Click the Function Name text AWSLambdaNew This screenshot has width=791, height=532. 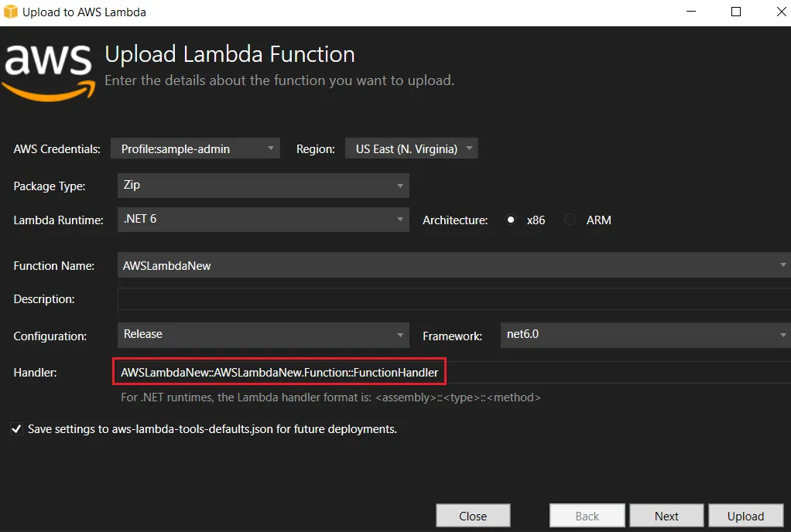167,265
